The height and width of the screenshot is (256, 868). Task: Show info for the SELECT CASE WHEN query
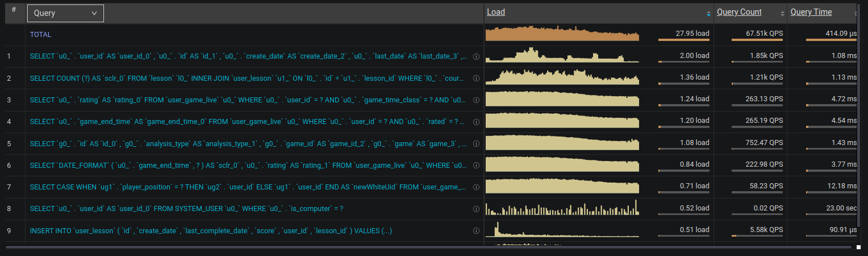[476, 187]
